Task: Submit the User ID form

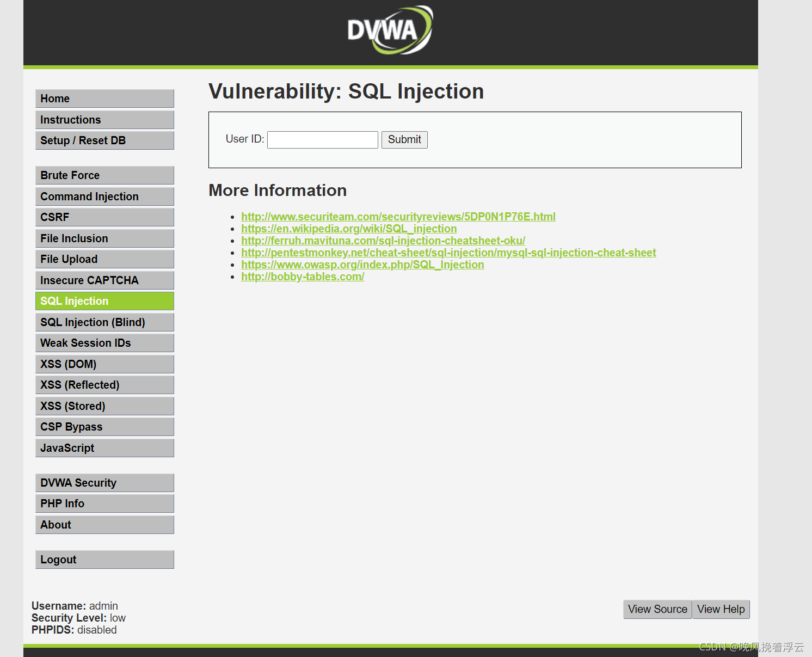Action: tap(404, 140)
